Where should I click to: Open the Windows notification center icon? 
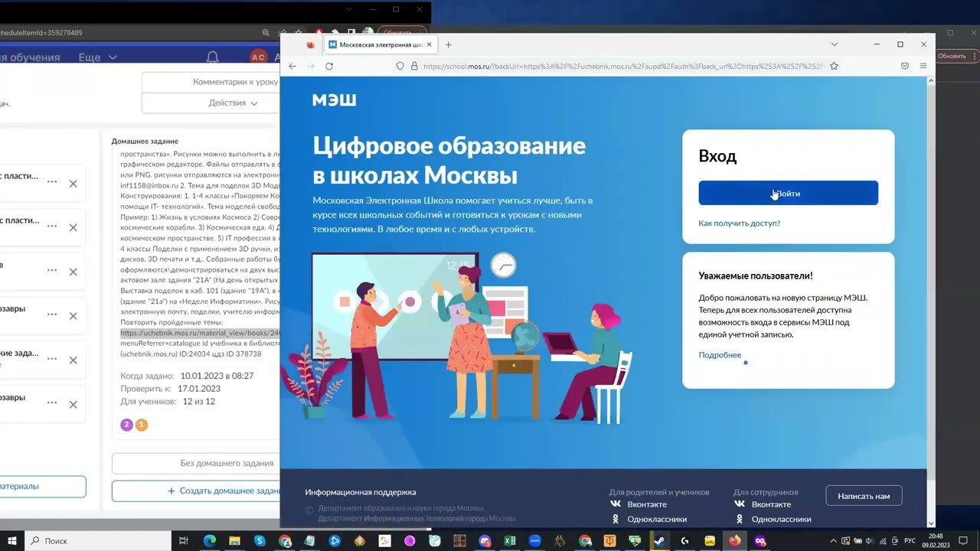point(965,541)
